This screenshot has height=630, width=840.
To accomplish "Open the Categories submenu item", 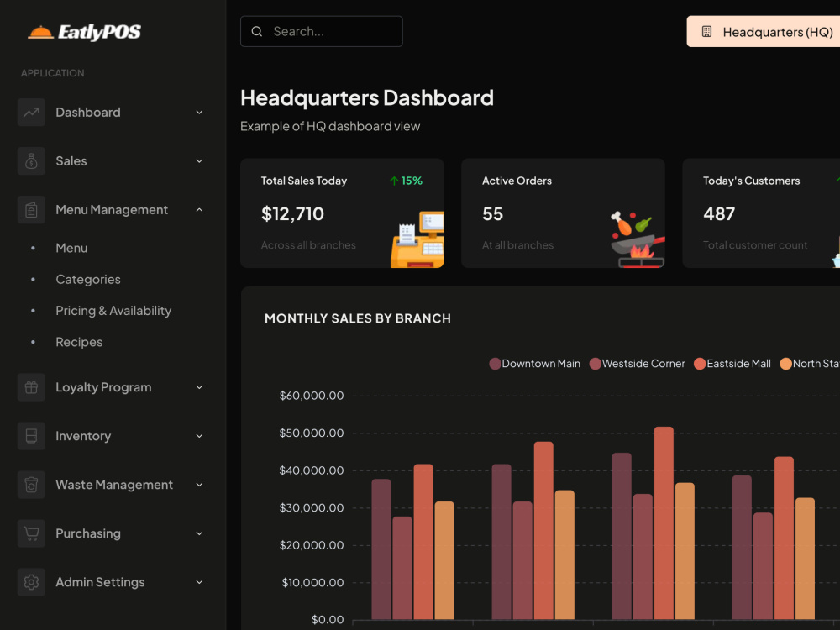I will tap(88, 280).
